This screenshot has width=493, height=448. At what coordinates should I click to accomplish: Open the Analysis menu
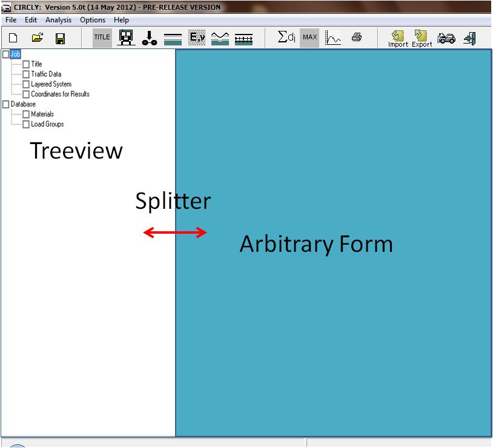(58, 19)
